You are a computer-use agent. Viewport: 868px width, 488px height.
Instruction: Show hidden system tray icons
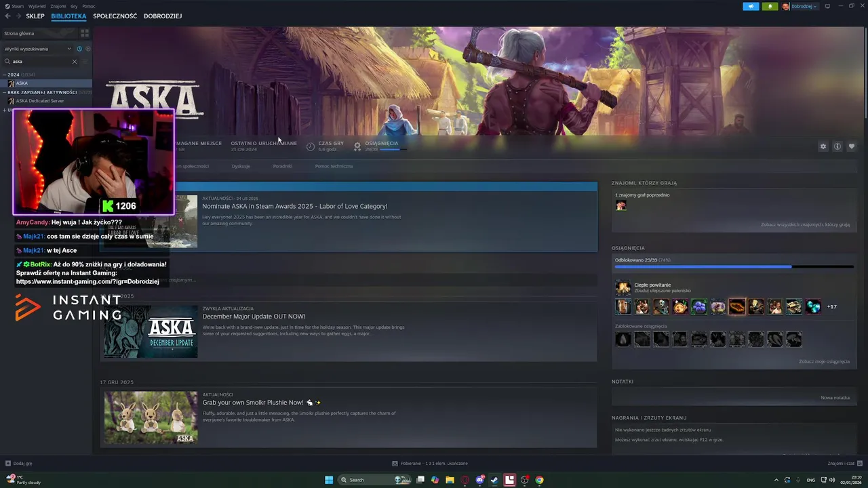coord(776,480)
